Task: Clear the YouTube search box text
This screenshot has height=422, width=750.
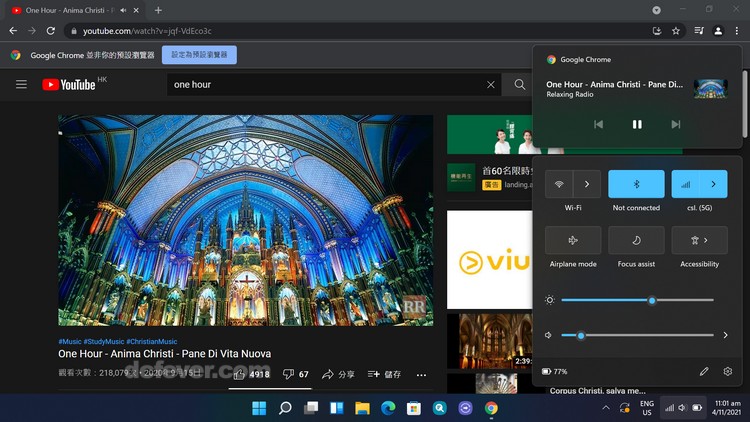Action: [x=490, y=85]
